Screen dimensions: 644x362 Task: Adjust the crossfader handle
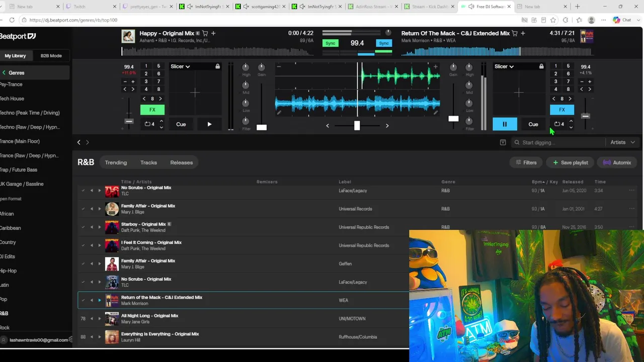tap(357, 126)
